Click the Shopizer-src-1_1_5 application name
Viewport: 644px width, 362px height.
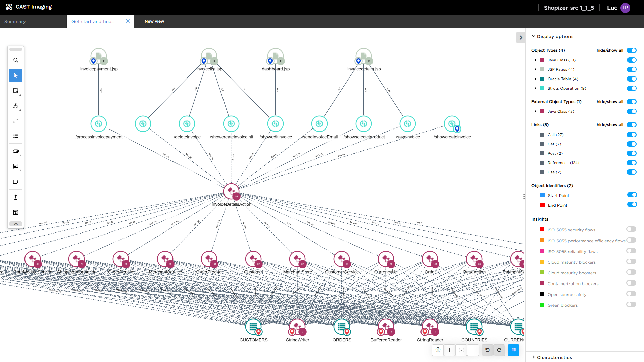click(568, 8)
